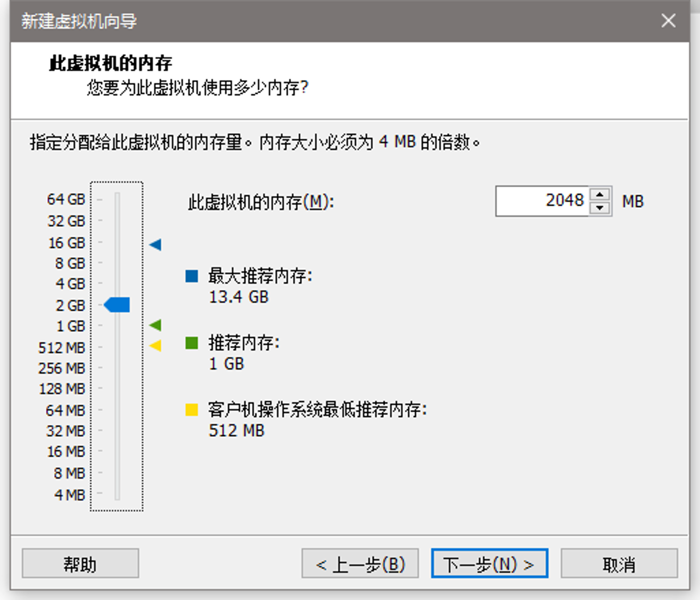The height and width of the screenshot is (600, 700).
Task: Click the blue maximum recommended memory marker
Action: pyautogui.click(x=155, y=245)
